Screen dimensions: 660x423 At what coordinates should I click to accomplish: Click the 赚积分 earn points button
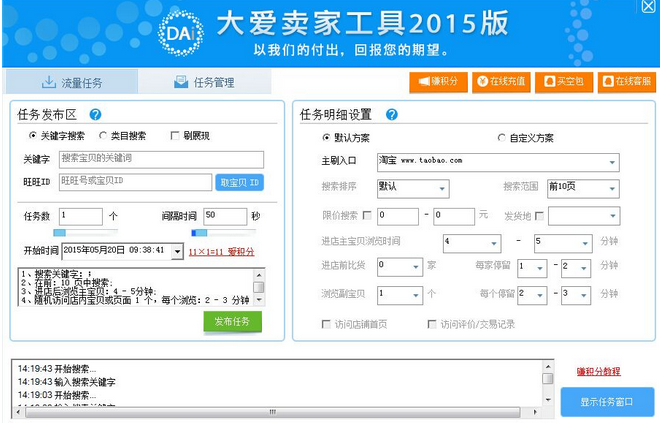[438, 81]
